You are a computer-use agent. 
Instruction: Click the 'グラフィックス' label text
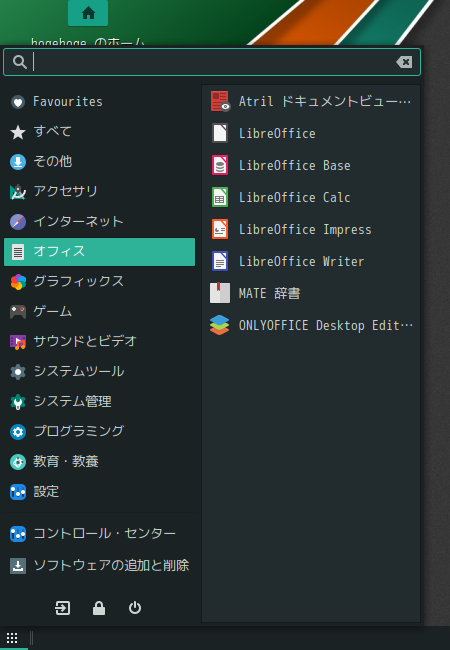[79, 281]
